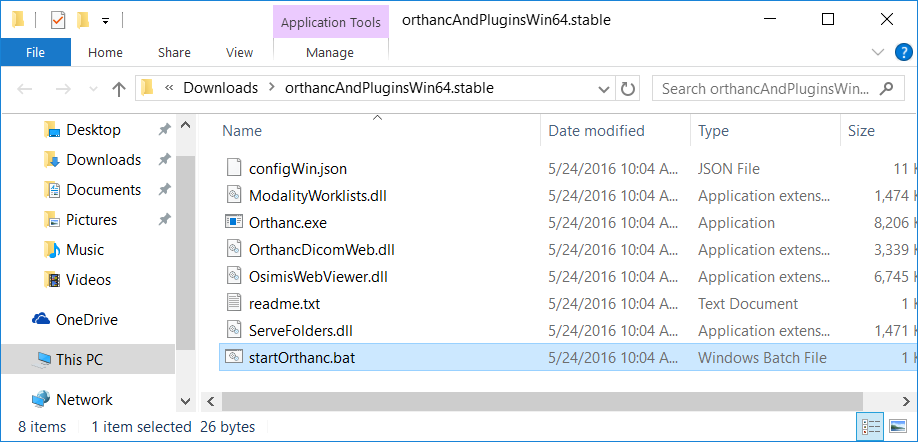Image resolution: width=918 pixels, height=442 pixels.
Task: Go forward with the Forward arrow
Action: point(62,89)
